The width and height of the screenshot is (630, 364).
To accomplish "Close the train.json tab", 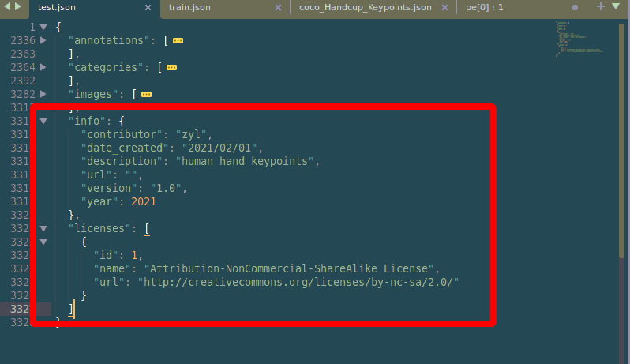I will 278,8.
